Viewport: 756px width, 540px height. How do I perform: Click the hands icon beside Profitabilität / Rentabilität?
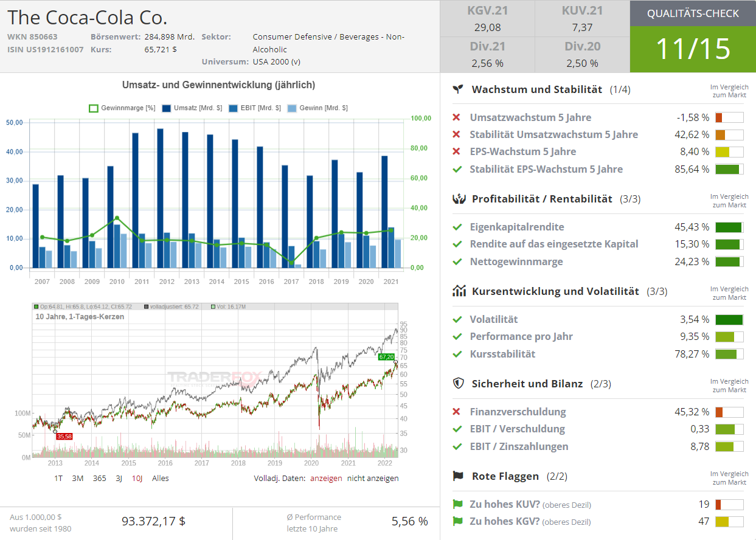point(459,199)
